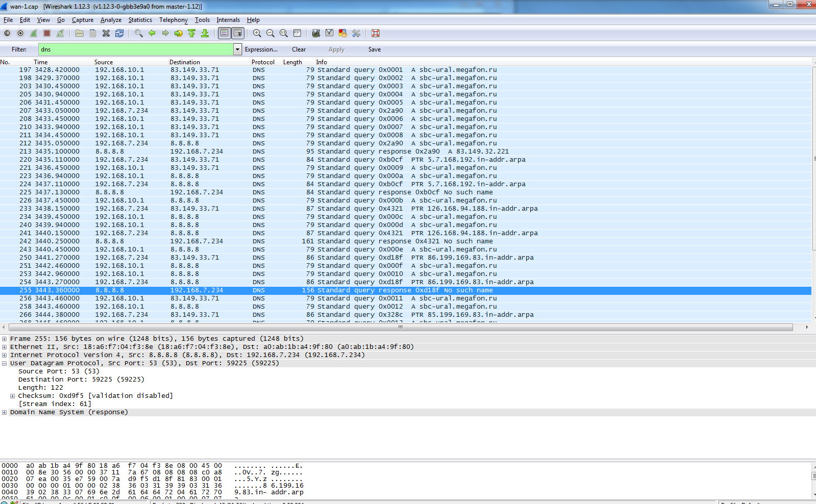Select 'Source Port: 53 (53)' line
This screenshot has height=504, width=816.
(59, 371)
